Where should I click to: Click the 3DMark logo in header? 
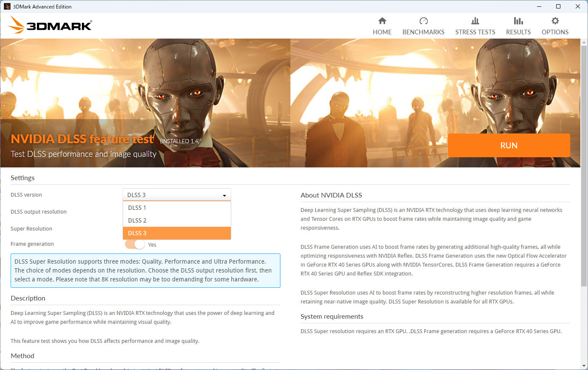click(50, 25)
